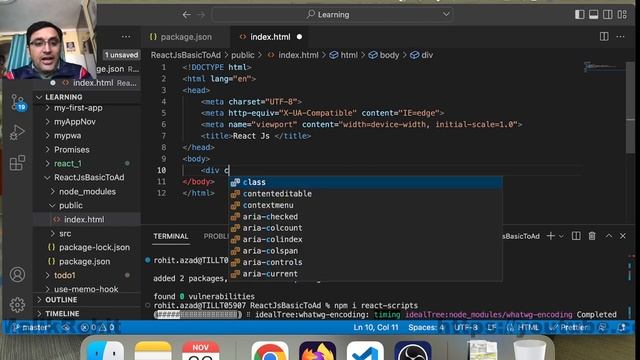
Task: Open Accounts menu in activity bar
Action: (x=17, y=274)
